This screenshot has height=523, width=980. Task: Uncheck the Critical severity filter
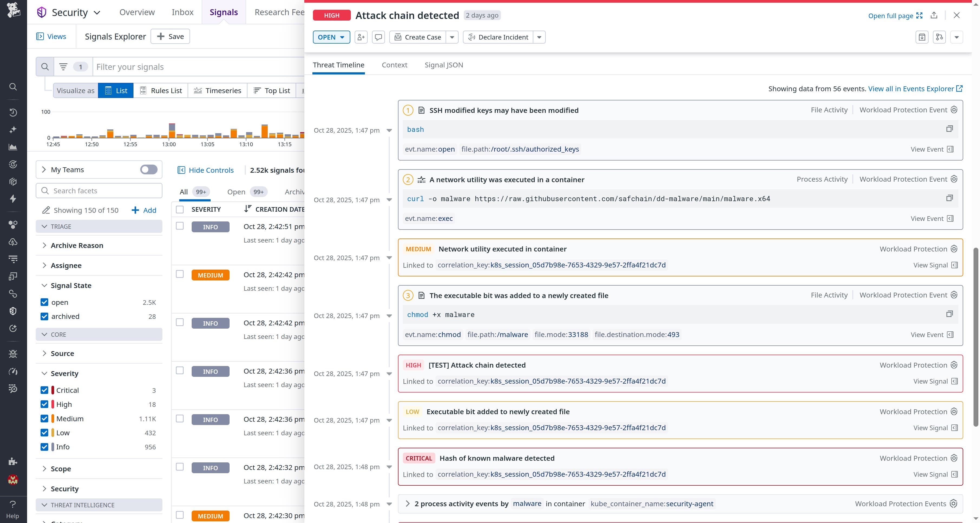(44, 390)
